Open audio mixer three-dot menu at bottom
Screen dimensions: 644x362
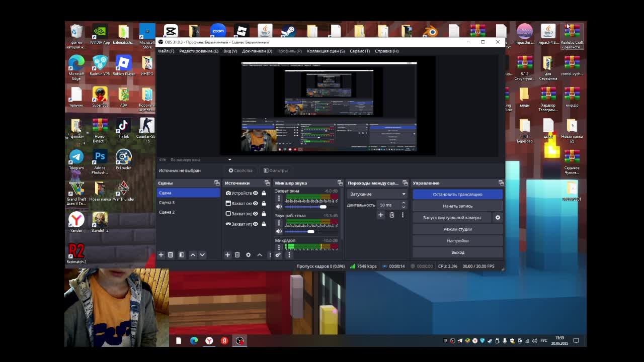289,255
